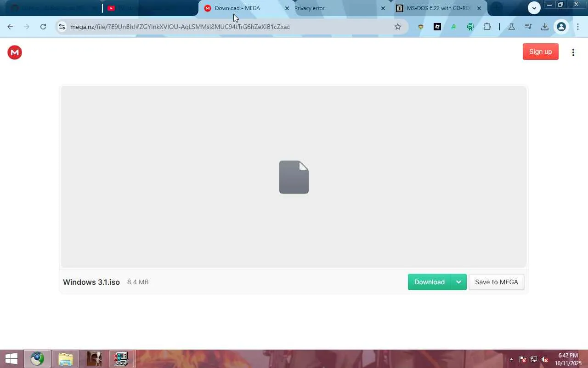Switch to the Download - MEGA tab
This screenshot has height=368, width=588.
point(247,8)
